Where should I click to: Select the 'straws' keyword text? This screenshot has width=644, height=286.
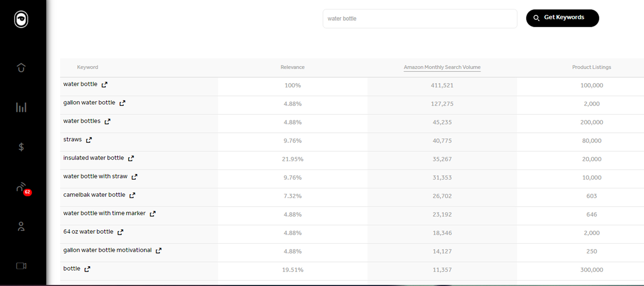point(73,139)
